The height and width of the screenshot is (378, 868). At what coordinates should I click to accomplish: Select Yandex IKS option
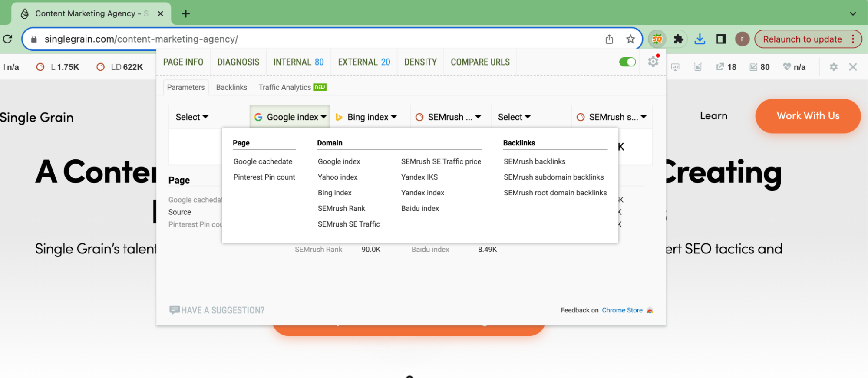(419, 177)
